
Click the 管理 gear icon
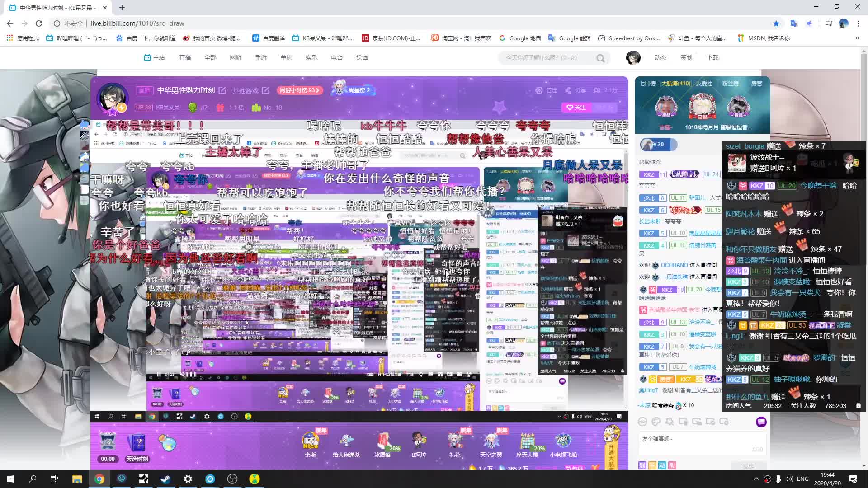click(539, 90)
